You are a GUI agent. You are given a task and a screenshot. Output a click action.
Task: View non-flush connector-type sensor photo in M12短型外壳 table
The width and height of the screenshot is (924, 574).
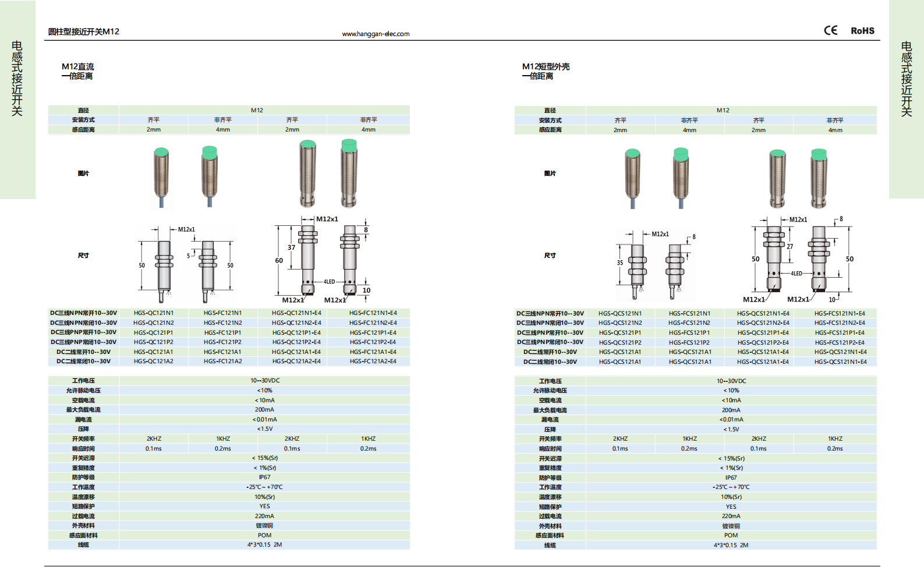819,178
